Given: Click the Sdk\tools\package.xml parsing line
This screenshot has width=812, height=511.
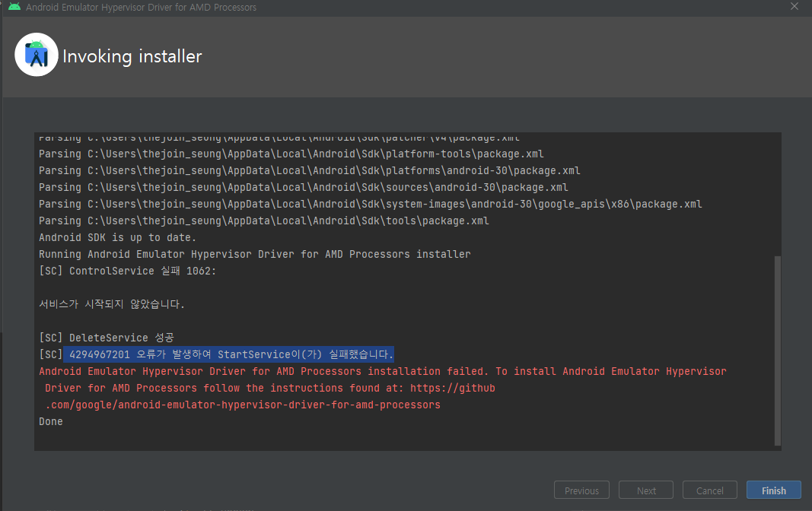Looking at the screenshot, I should point(263,221).
